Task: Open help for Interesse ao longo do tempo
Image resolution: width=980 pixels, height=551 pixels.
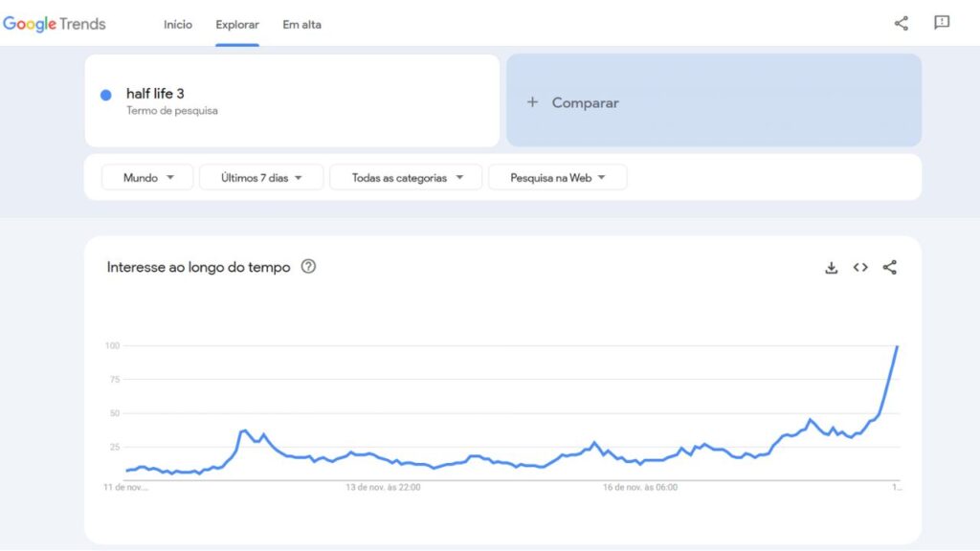Action: click(308, 267)
